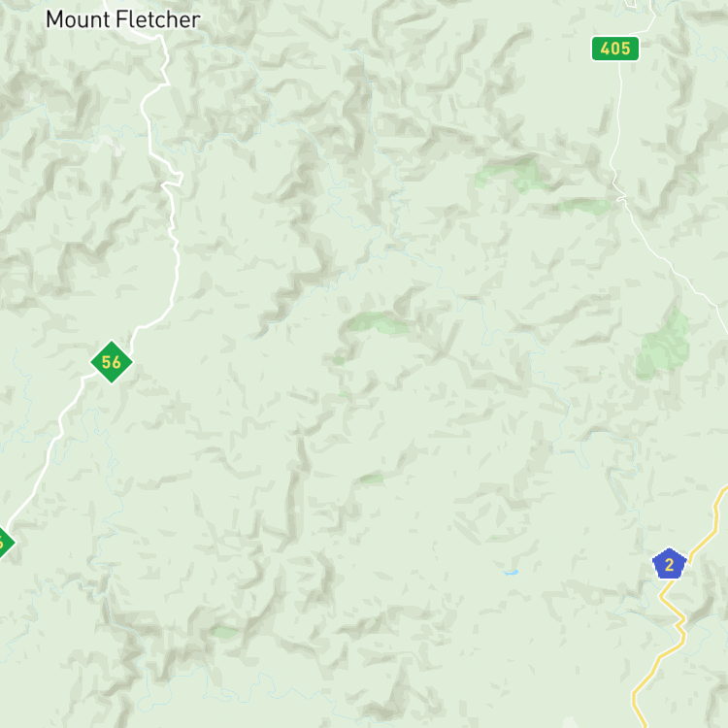Select the small blue lake on the map
The height and width of the screenshot is (728, 728).
click(x=511, y=573)
